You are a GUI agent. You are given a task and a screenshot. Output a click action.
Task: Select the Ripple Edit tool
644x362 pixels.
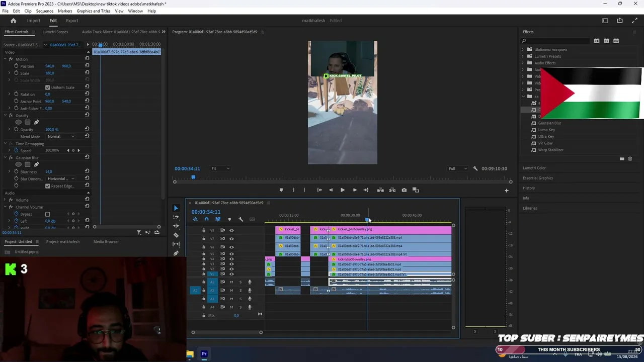tap(176, 226)
